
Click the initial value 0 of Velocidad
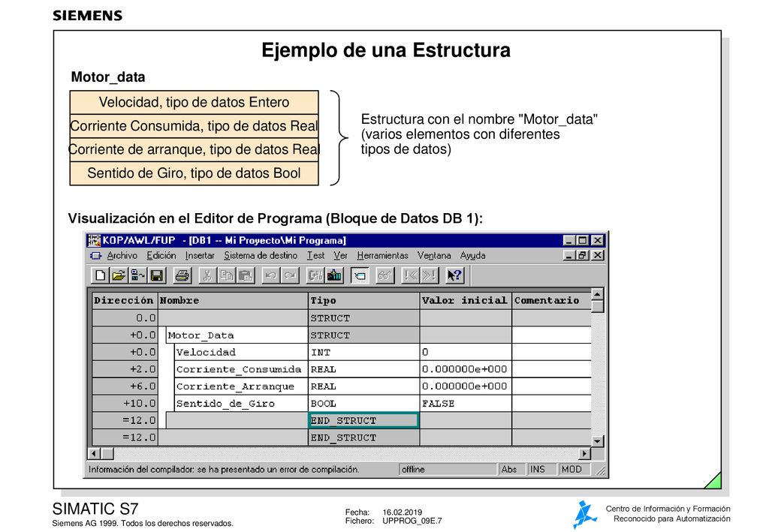click(x=466, y=352)
